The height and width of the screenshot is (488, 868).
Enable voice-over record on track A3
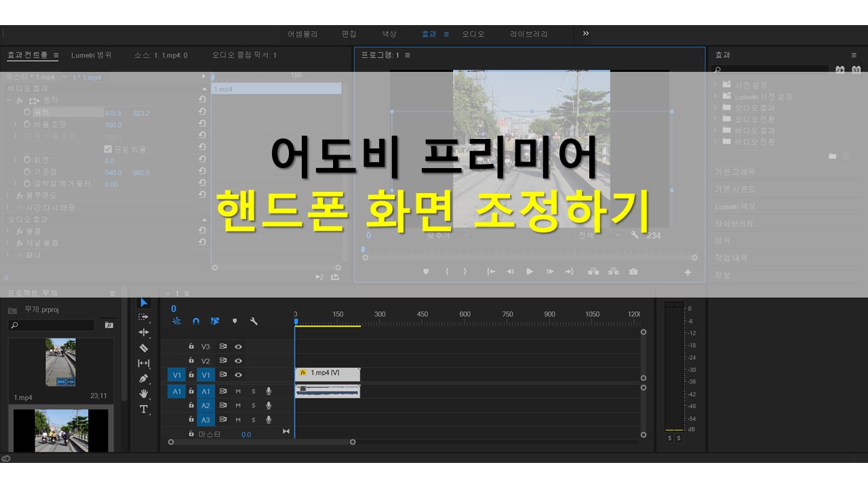(269, 420)
